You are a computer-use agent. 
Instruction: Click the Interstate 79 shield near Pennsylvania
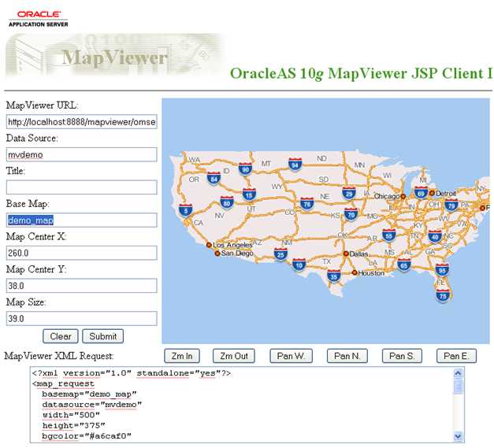(451, 205)
